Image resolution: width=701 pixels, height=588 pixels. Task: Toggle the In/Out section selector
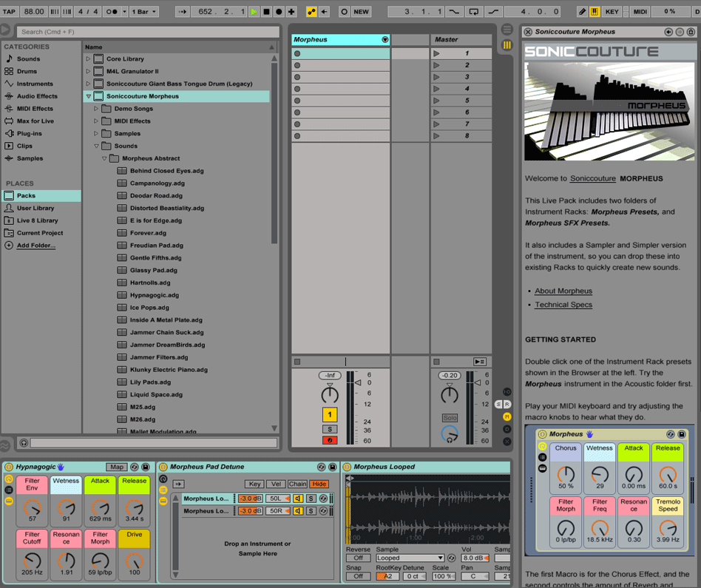click(507, 392)
